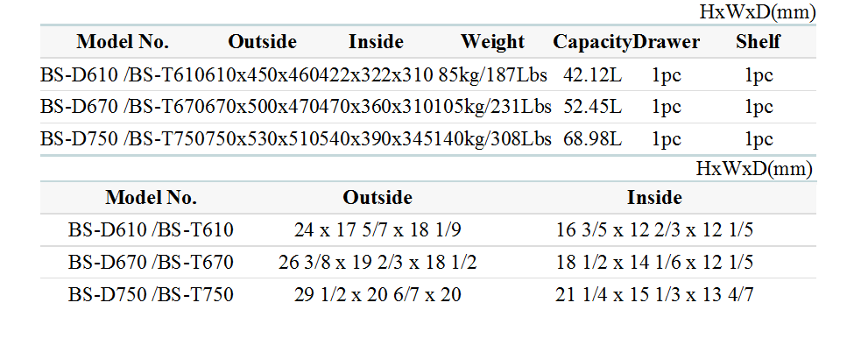This screenshot has width=868, height=338.
Task: Select the Outside column header in top table
Action: 263,41
